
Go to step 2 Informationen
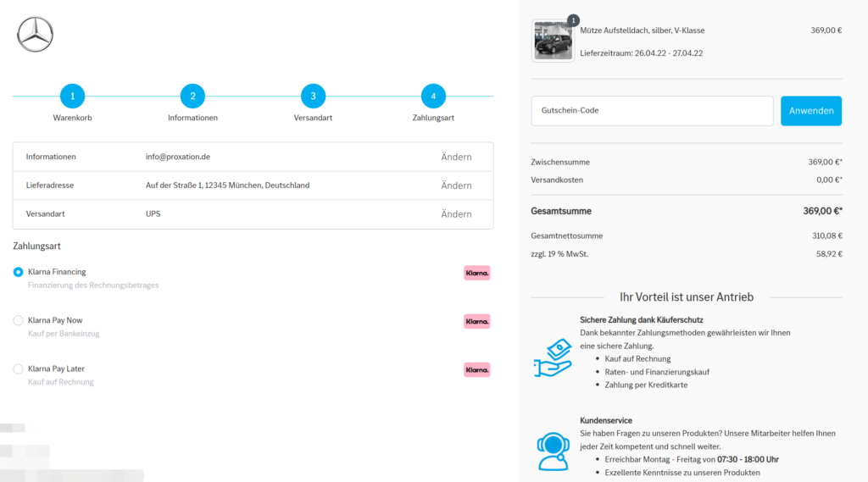click(x=192, y=97)
